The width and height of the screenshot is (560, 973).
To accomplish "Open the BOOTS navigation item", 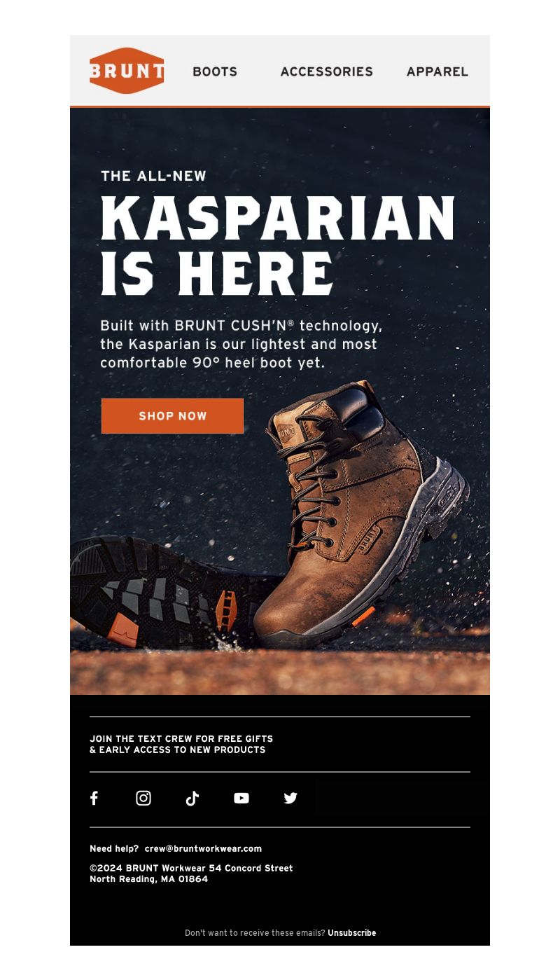I will (x=215, y=71).
